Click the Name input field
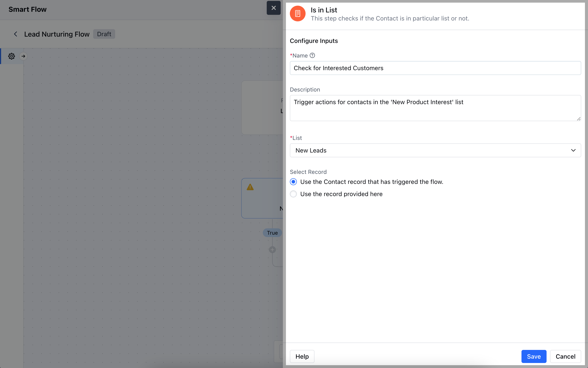Viewport: 588px width, 368px height. click(x=435, y=68)
